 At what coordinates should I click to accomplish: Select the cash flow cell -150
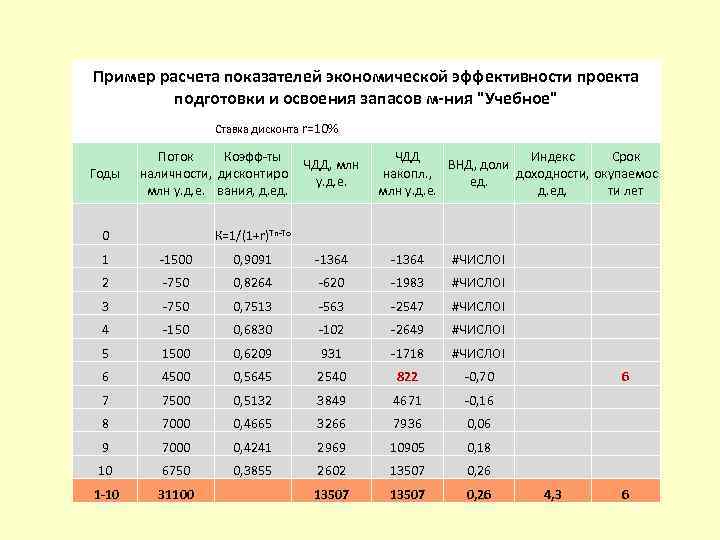[x=176, y=330]
